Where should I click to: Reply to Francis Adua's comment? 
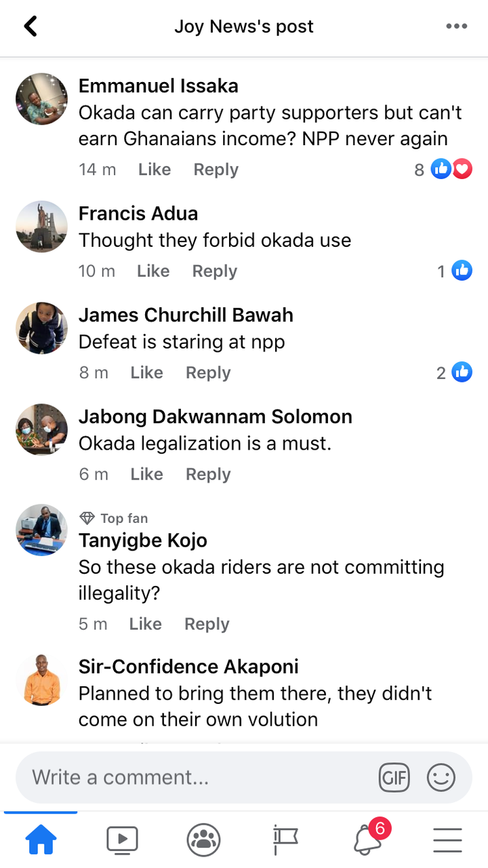click(x=215, y=271)
